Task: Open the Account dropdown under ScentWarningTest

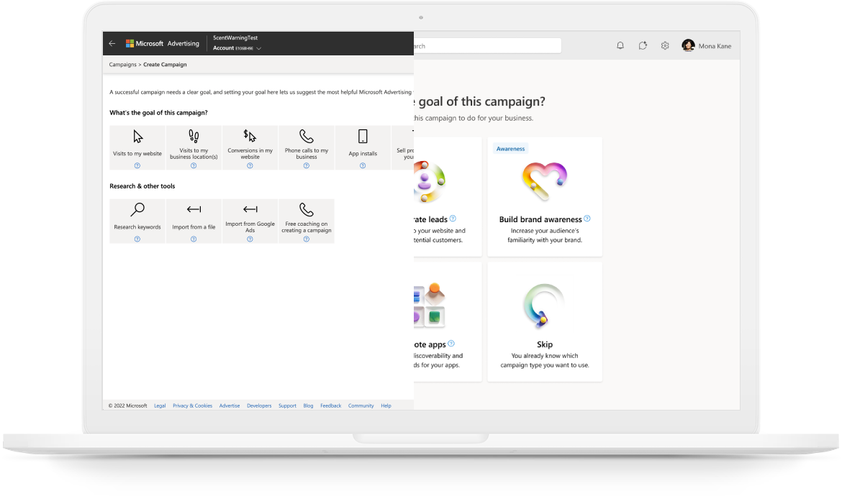Action: [x=237, y=48]
